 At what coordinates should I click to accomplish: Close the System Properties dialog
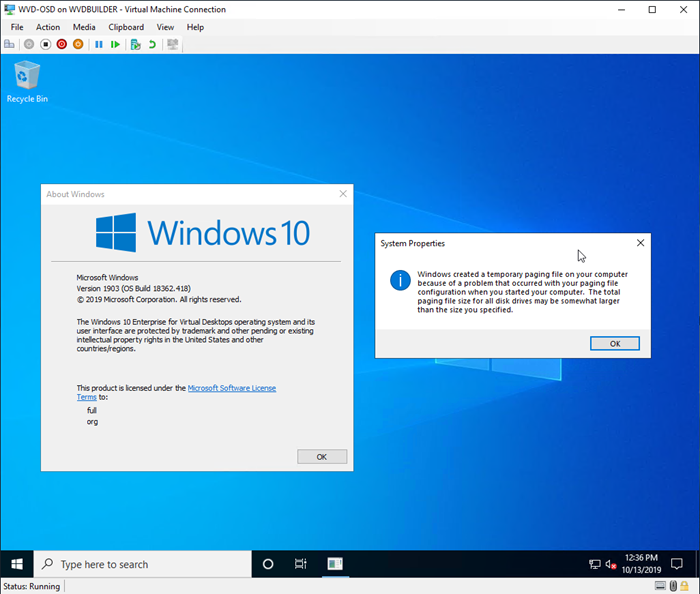(640, 243)
